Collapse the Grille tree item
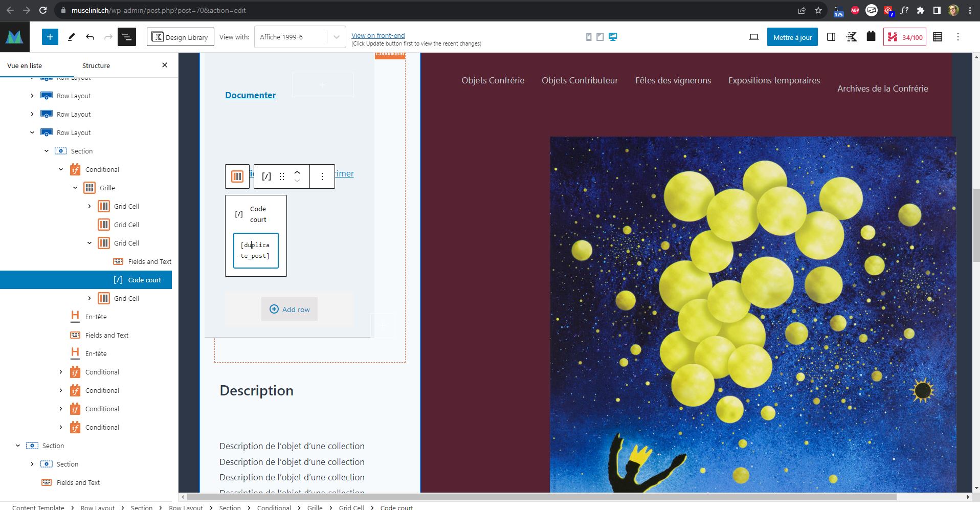The height and width of the screenshot is (510, 980). [75, 188]
